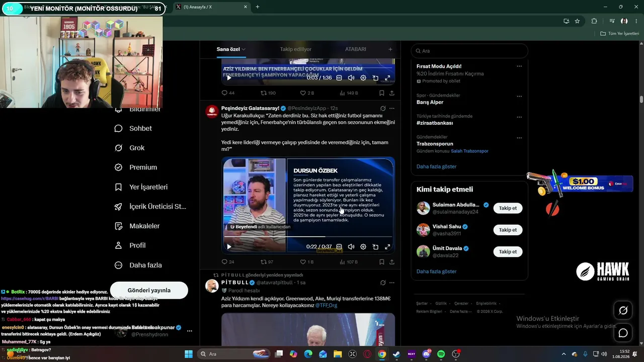The image size is (644, 362).
Task: Open Spotify from the taskbar
Action: coord(441,354)
